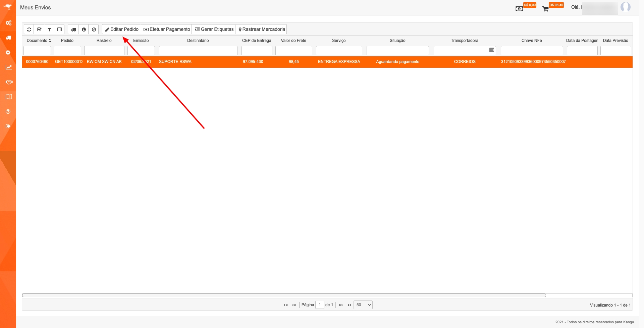Open the shopping cart icon in header
The height and width of the screenshot is (328, 644).
(x=545, y=9)
